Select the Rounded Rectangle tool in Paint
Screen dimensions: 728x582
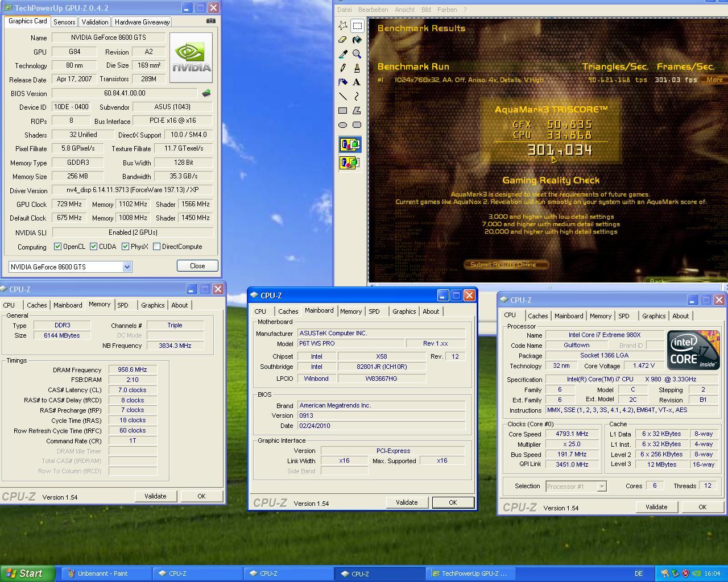point(357,125)
